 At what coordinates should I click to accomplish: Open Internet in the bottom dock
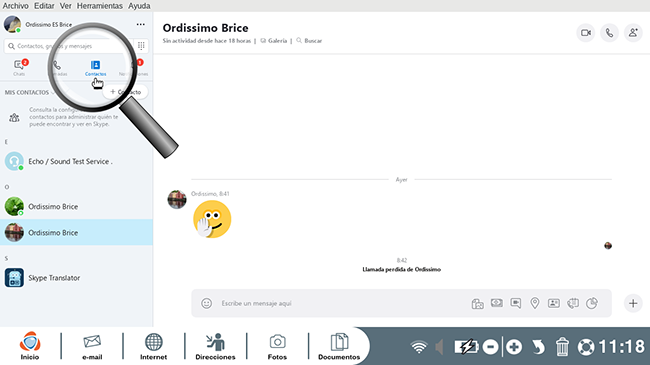[x=153, y=346]
